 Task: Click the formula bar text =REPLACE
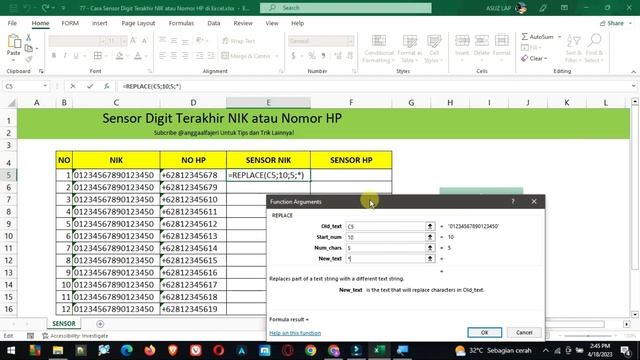coord(152,86)
